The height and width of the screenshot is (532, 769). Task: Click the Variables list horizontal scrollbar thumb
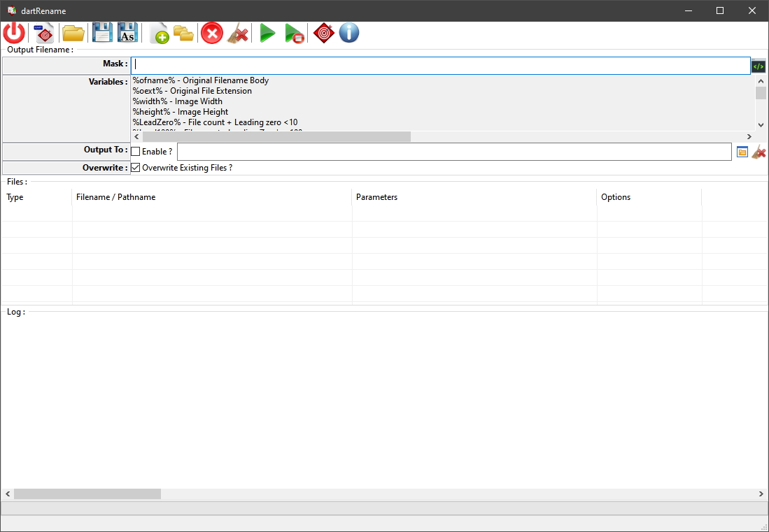click(x=276, y=137)
